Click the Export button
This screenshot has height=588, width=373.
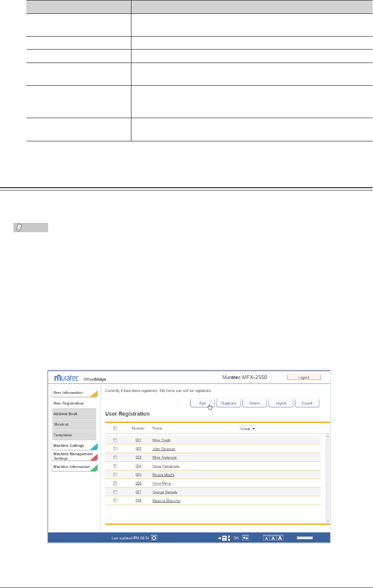click(307, 403)
